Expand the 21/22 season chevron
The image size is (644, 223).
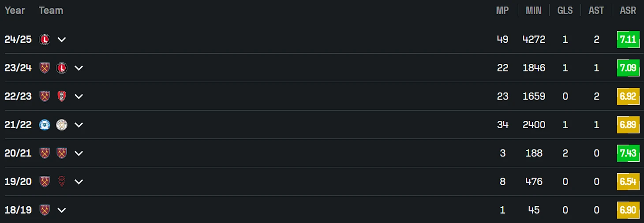(x=79, y=125)
